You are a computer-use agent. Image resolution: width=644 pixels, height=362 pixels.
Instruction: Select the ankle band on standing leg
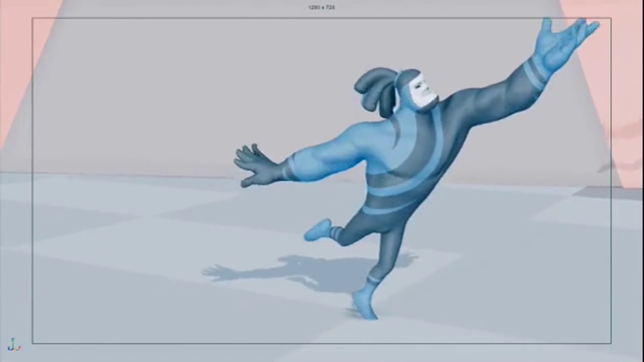372,280
